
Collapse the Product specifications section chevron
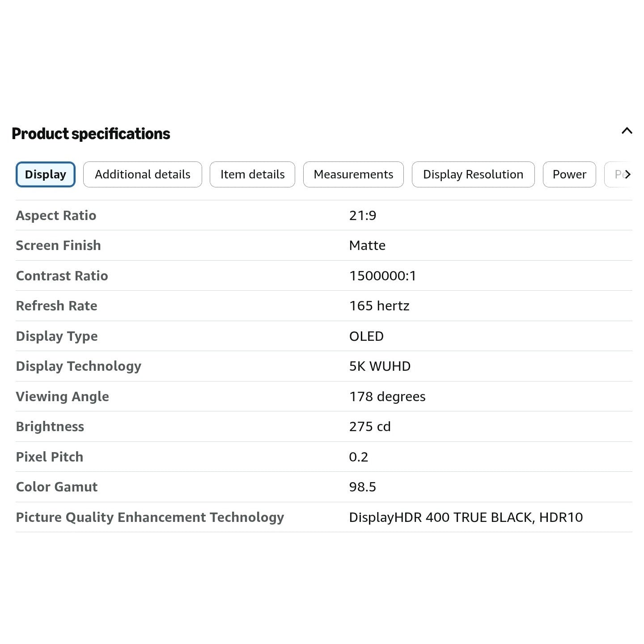point(627,131)
